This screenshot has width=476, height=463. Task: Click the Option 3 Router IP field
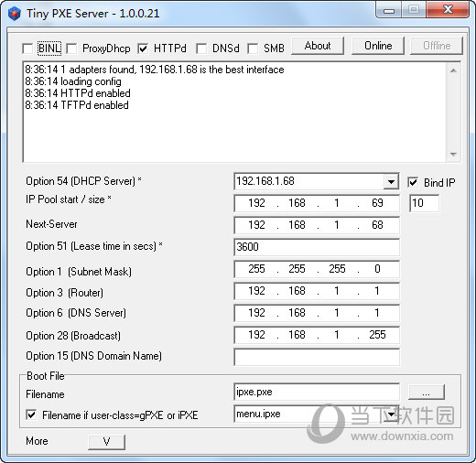coord(317,291)
